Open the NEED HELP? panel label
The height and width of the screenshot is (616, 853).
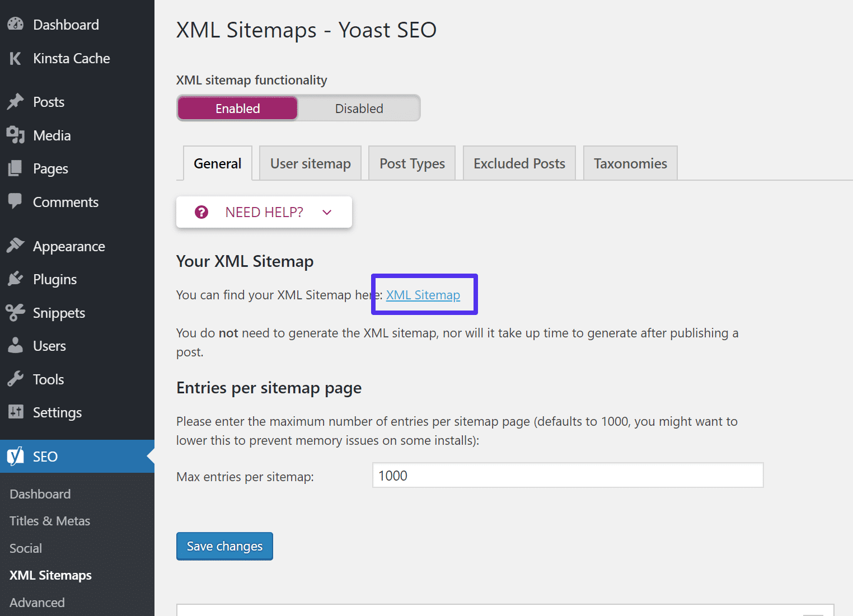point(264,212)
